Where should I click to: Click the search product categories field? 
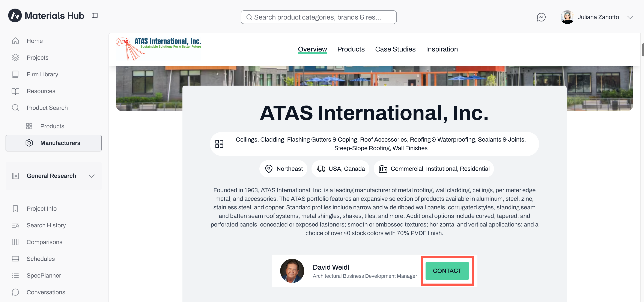click(319, 17)
